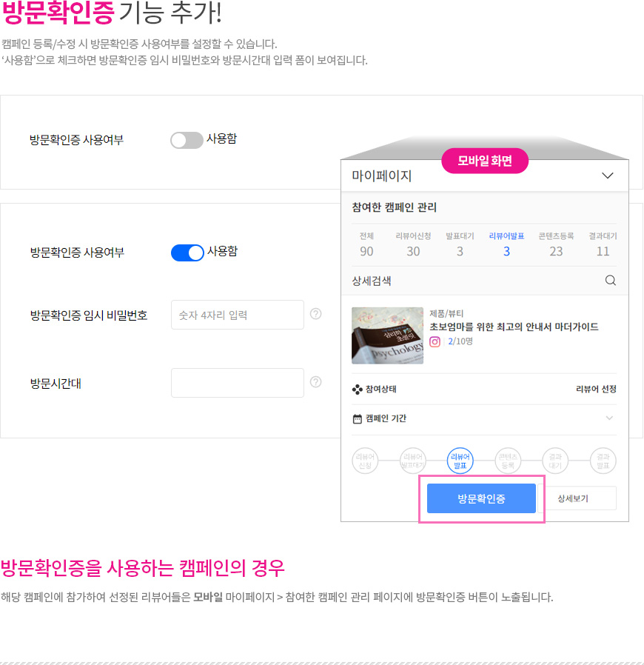Viewport: 644px width, 665px height.
Task: Select the 콘텐츠 등록 step circle
Action: 508,461
